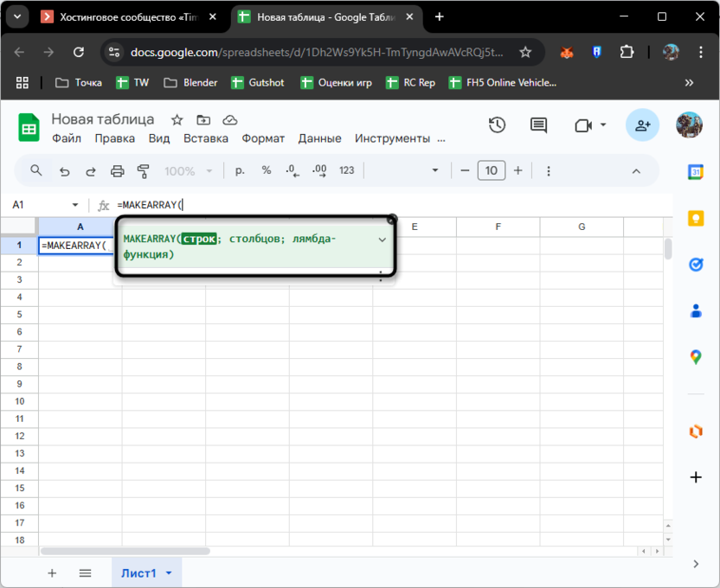This screenshot has height=588, width=720.
Task: Collapse the formula help popup
Action: coord(382,240)
